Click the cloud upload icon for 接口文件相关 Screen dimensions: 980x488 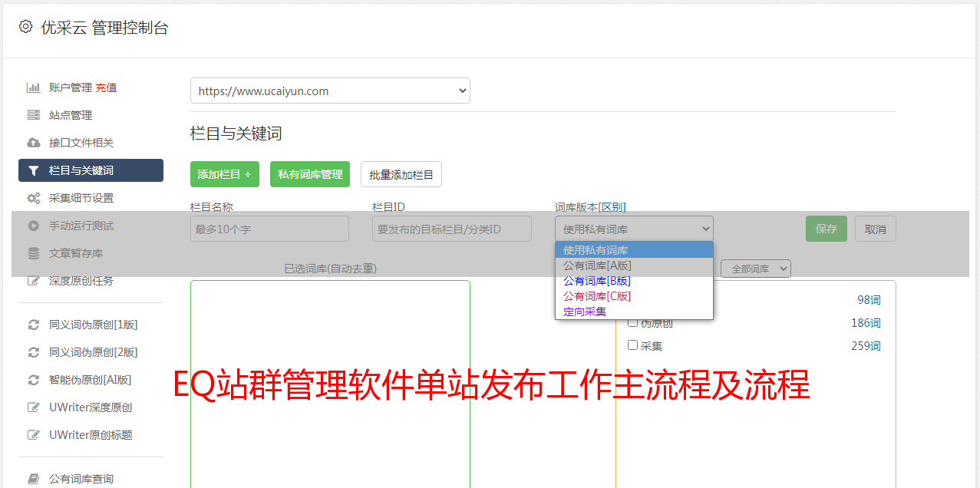coord(34,143)
